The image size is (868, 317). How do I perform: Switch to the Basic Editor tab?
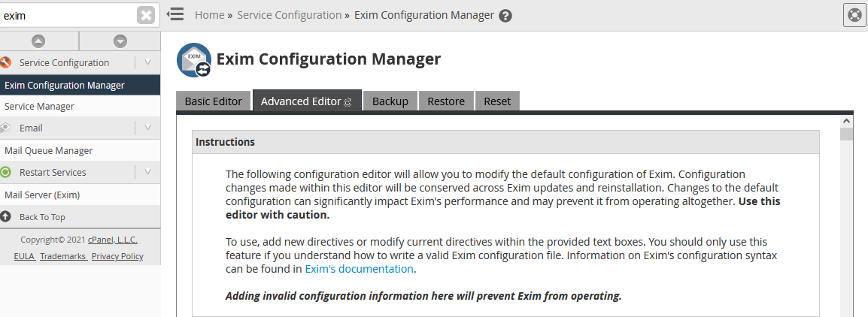214,101
